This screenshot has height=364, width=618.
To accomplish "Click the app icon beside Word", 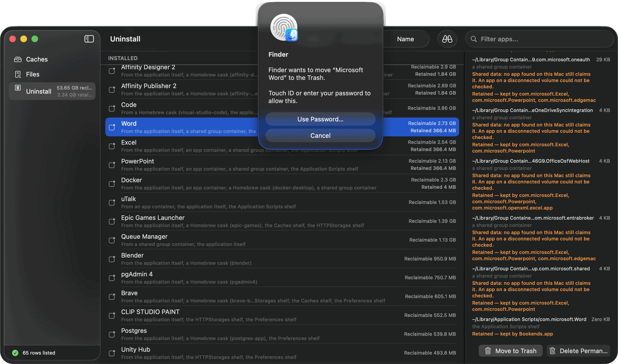I will pyautogui.click(x=112, y=127).
